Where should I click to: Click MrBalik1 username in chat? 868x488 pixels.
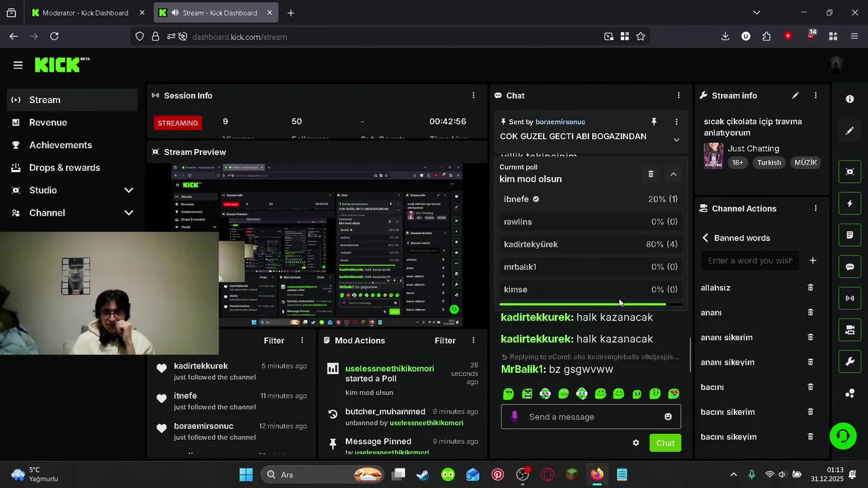[x=523, y=369]
